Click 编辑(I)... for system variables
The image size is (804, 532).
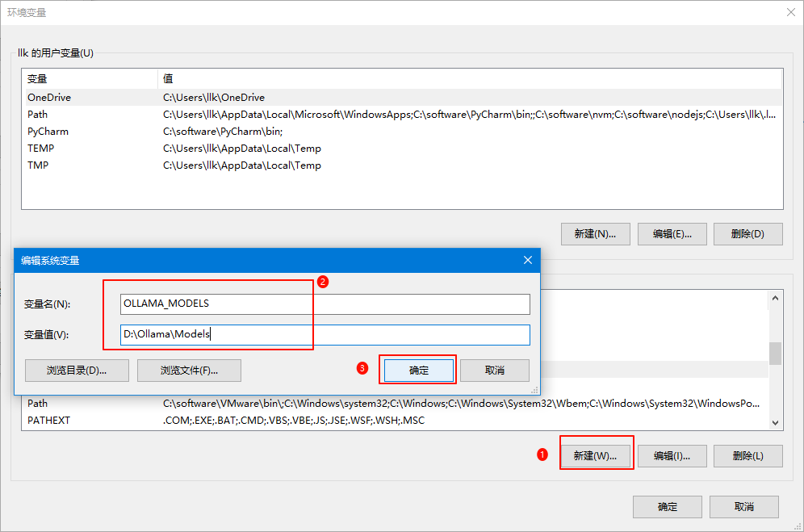pyautogui.click(x=672, y=455)
